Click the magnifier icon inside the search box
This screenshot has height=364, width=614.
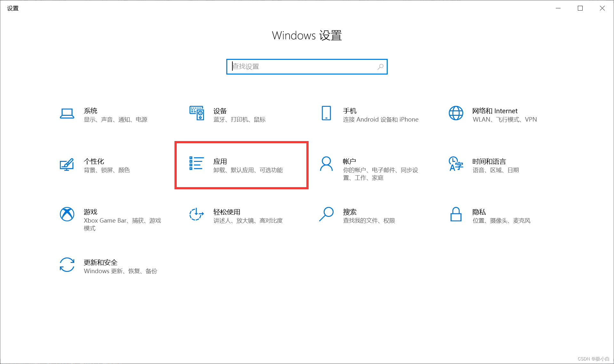pyautogui.click(x=380, y=67)
